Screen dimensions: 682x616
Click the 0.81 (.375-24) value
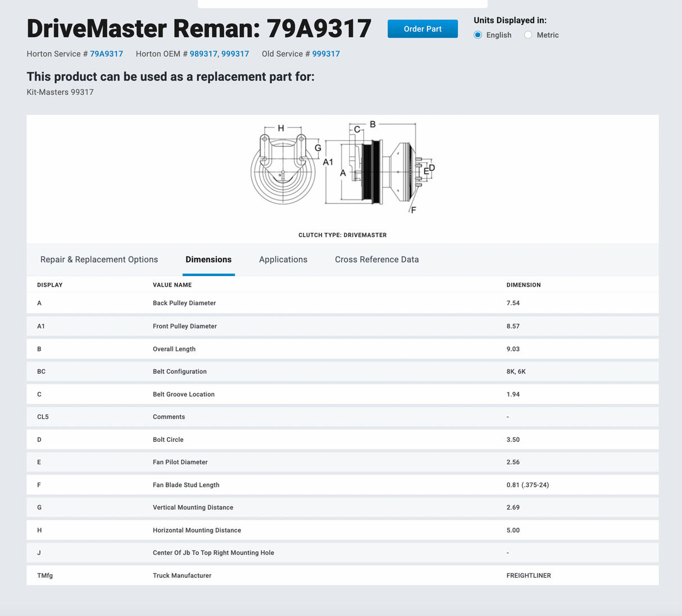528,485
